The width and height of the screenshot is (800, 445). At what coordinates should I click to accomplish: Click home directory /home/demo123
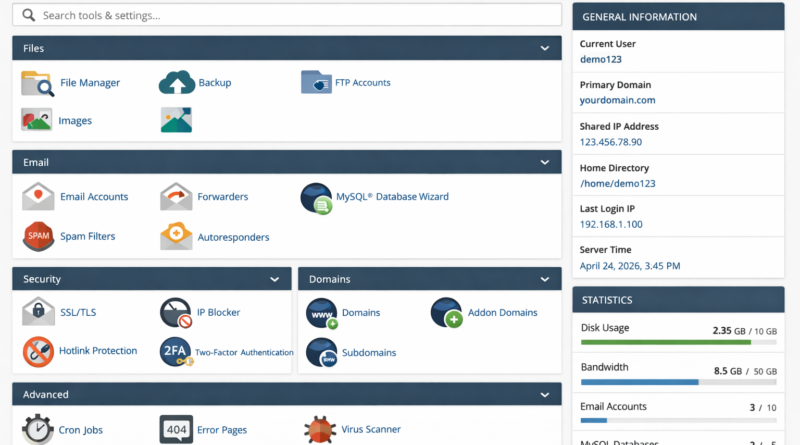[617, 183]
